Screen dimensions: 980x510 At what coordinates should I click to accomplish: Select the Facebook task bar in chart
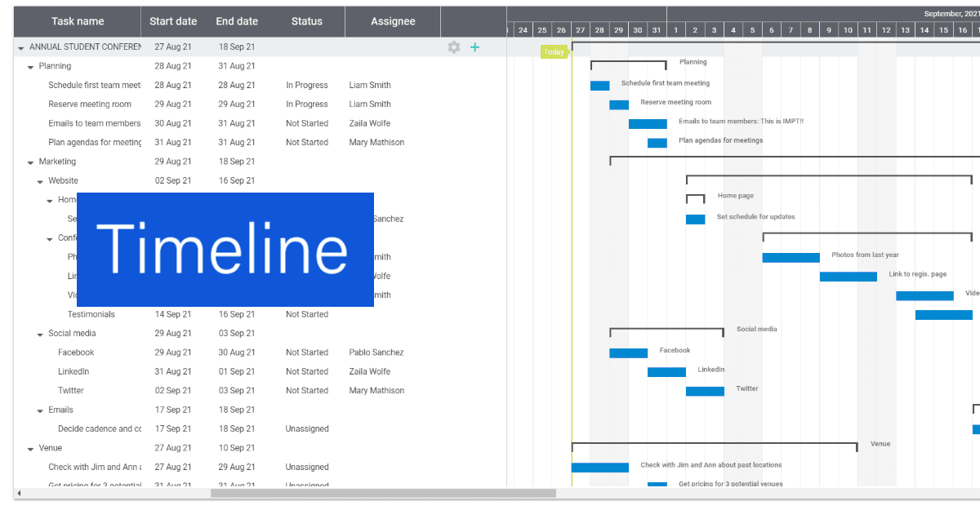[x=628, y=353]
